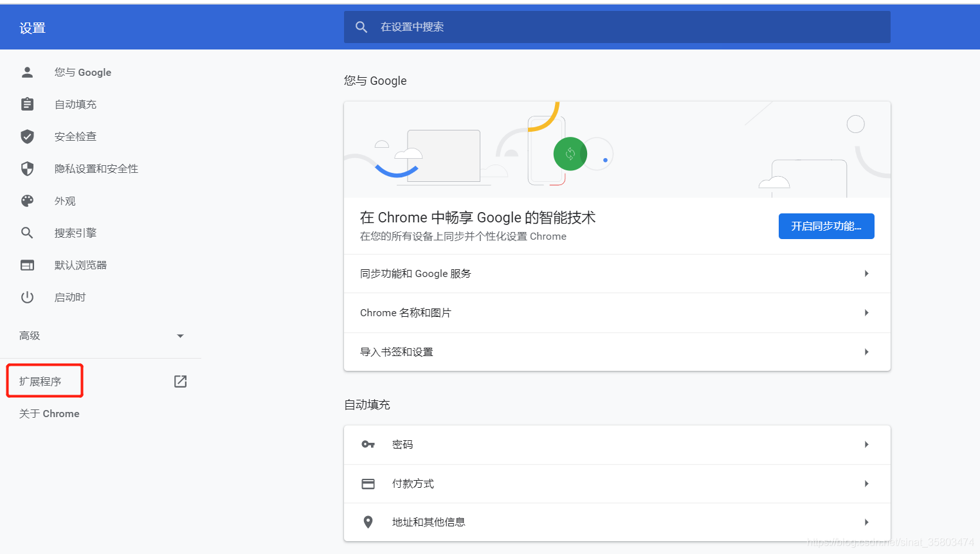Select 您与 Google in the sidebar
Viewport: 980px width, 554px height.
(x=83, y=72)
